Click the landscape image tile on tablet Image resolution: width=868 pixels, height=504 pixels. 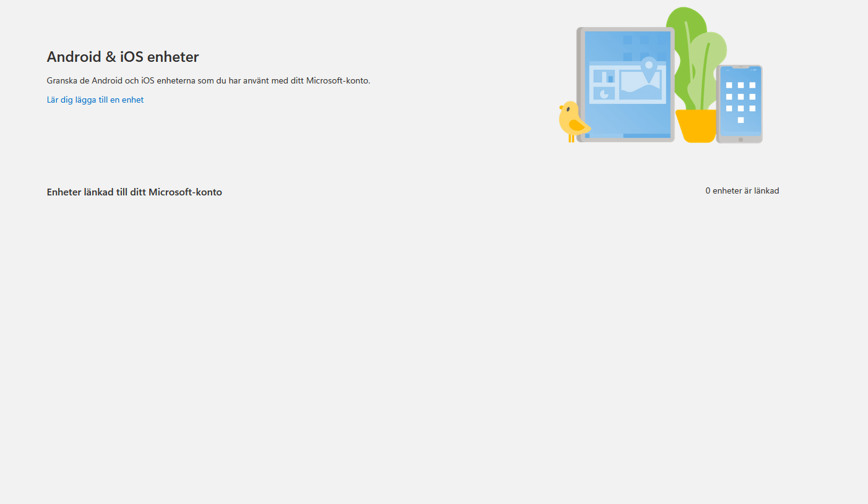[x=640, y=85]
